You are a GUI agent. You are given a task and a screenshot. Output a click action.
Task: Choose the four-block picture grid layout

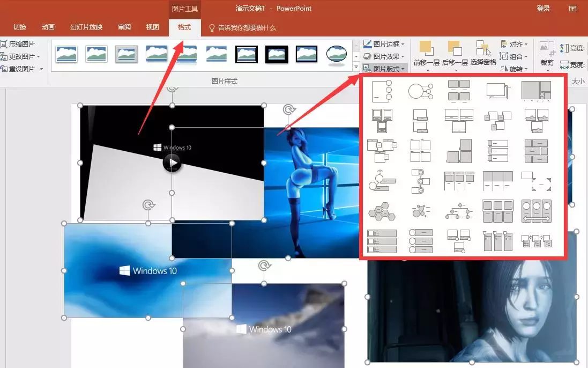pyautogui.click(x=459, y=91)
